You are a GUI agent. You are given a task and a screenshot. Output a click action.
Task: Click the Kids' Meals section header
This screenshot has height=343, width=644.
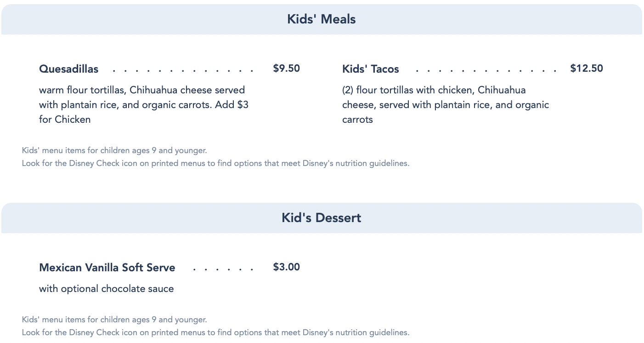tap(321, 19)
